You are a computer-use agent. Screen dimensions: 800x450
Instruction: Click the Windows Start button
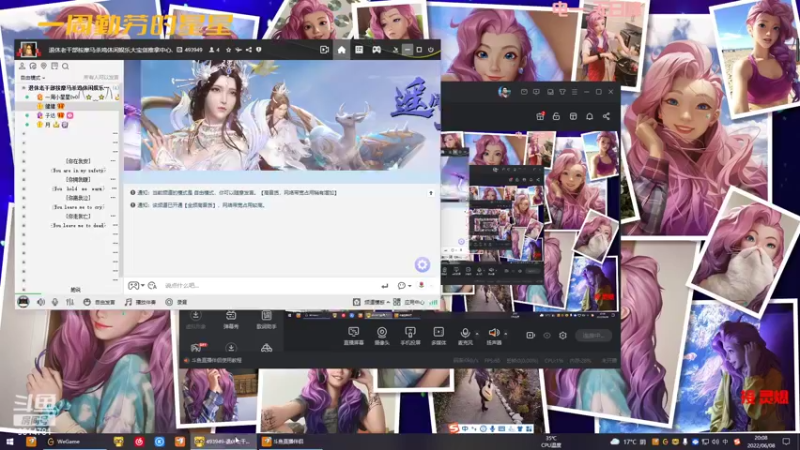(9, 441)
